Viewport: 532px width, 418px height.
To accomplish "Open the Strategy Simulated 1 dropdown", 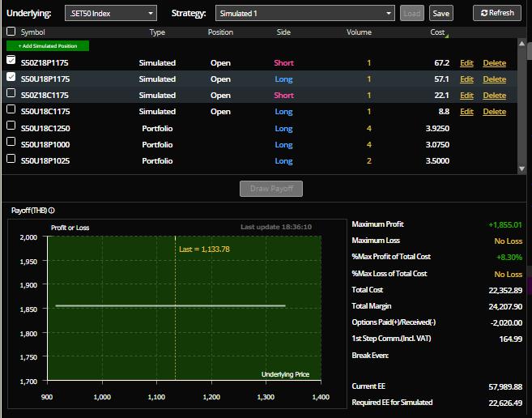I will pos(305,13).
